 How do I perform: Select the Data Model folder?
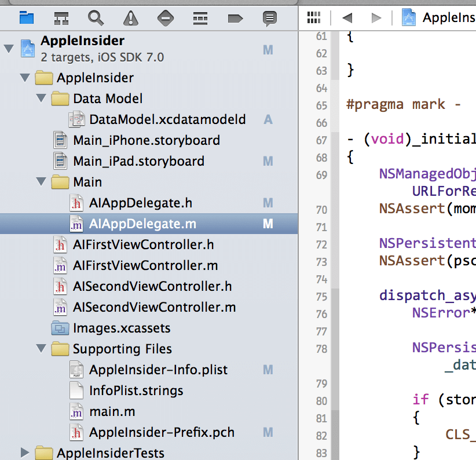click(149, 98)
